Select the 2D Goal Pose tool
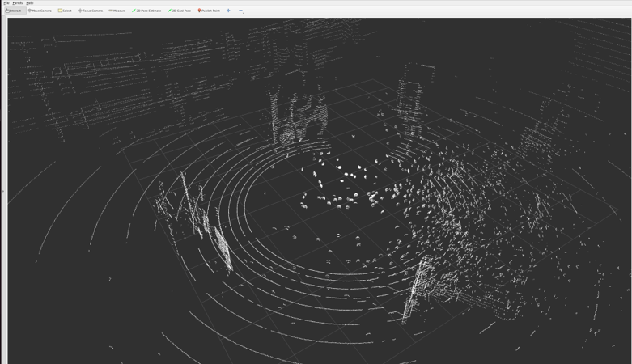 point(179,11)
